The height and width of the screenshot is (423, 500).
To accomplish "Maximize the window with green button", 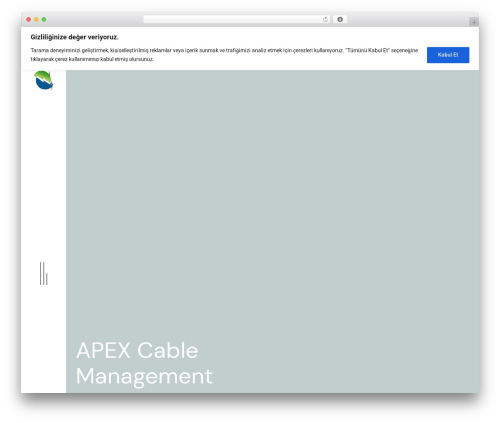I will (44, 20).
